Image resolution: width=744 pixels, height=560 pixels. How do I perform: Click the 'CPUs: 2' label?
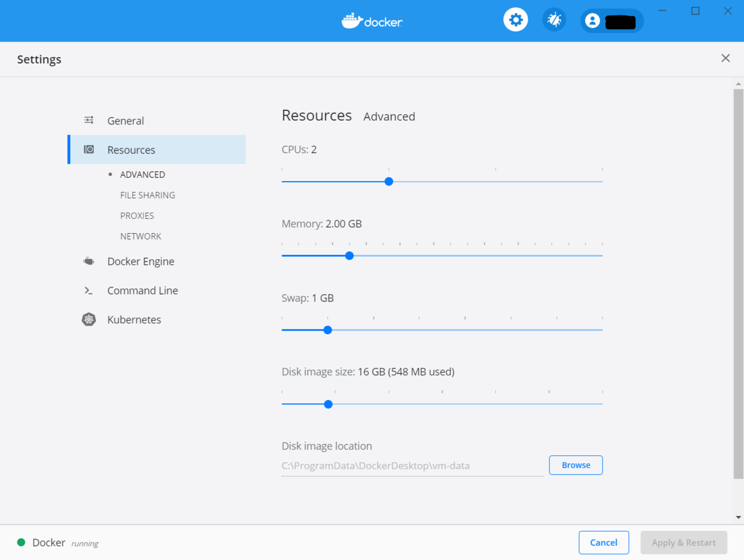299,149
